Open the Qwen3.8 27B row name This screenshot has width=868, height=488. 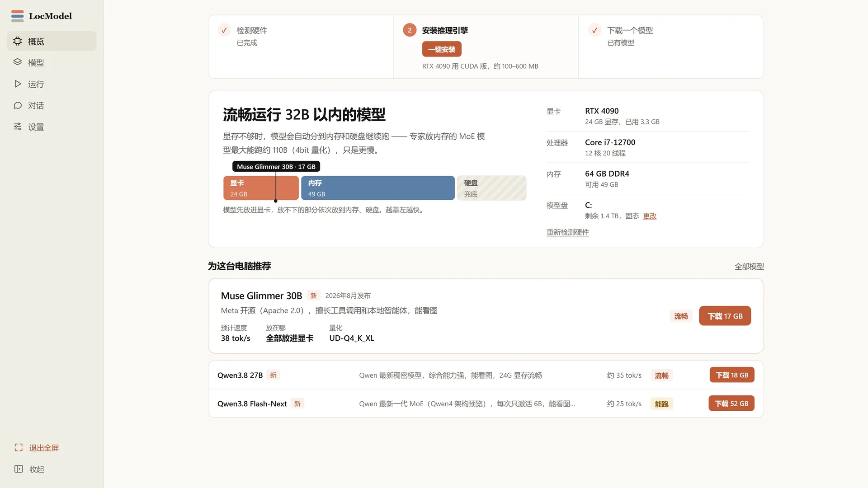pos(240,375)
